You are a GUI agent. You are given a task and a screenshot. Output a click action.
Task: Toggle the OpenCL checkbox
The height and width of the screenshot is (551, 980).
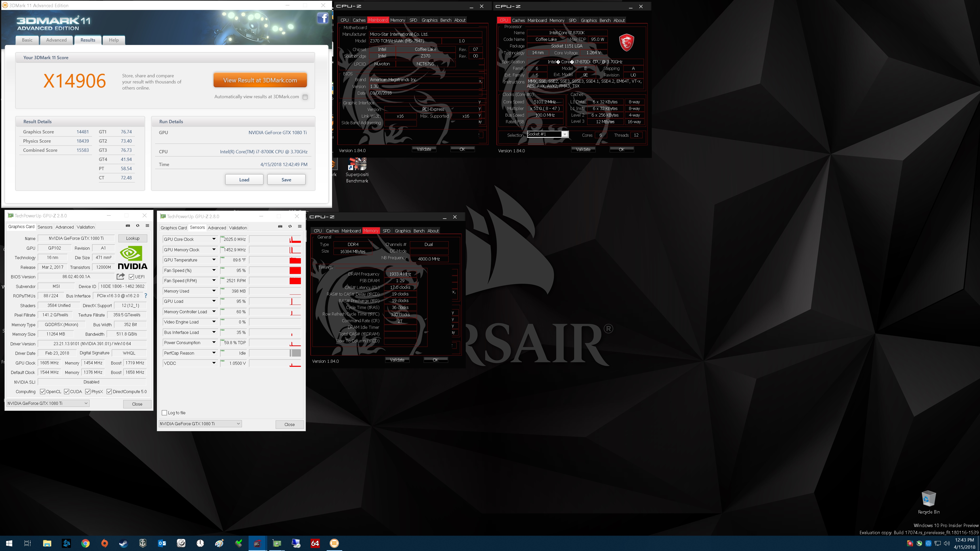[x=43, y=392]
